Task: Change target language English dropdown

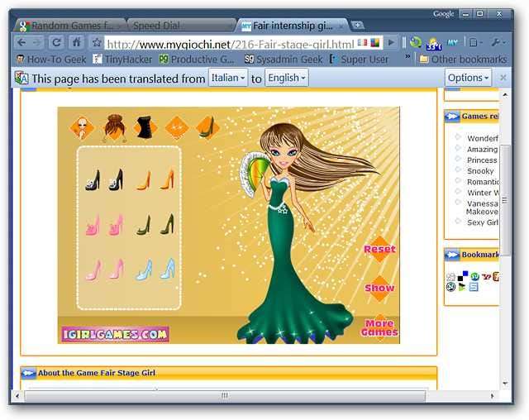Action: [287, 78]
